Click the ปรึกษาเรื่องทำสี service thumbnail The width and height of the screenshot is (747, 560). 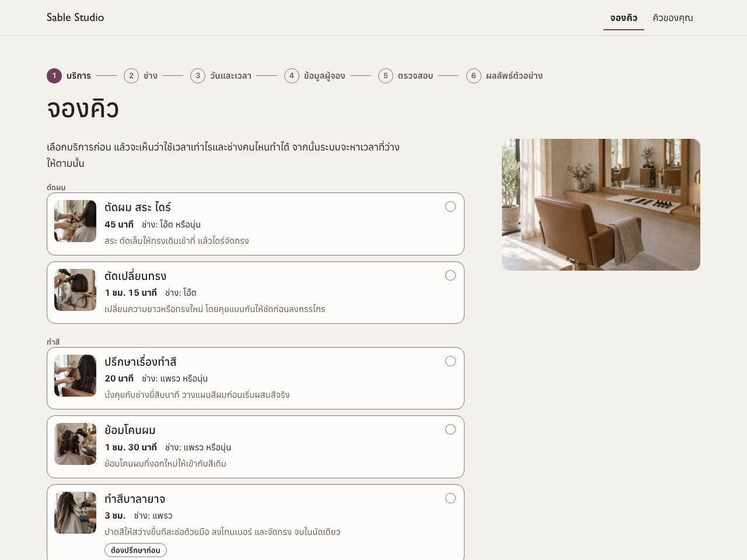(75, 376)
